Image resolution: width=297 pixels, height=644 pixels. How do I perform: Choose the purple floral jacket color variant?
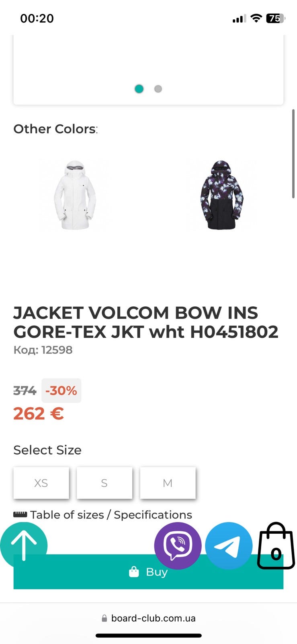[221, 195]
